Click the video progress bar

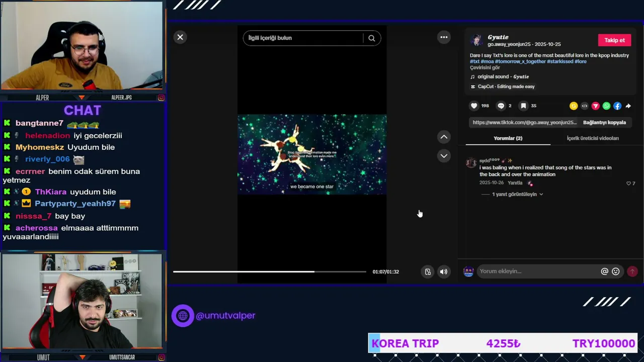point(270,271)
